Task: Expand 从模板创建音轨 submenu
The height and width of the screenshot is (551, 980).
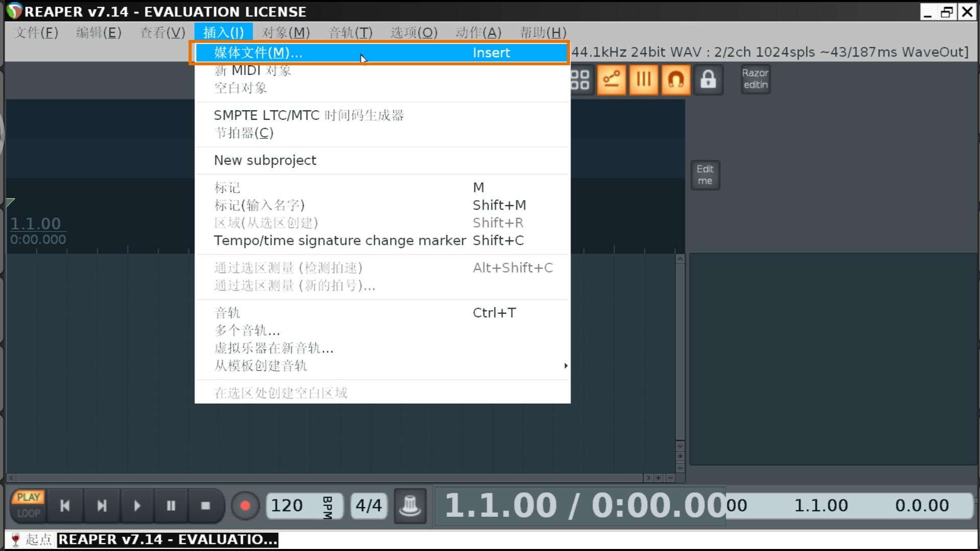Action: point(382,366)
